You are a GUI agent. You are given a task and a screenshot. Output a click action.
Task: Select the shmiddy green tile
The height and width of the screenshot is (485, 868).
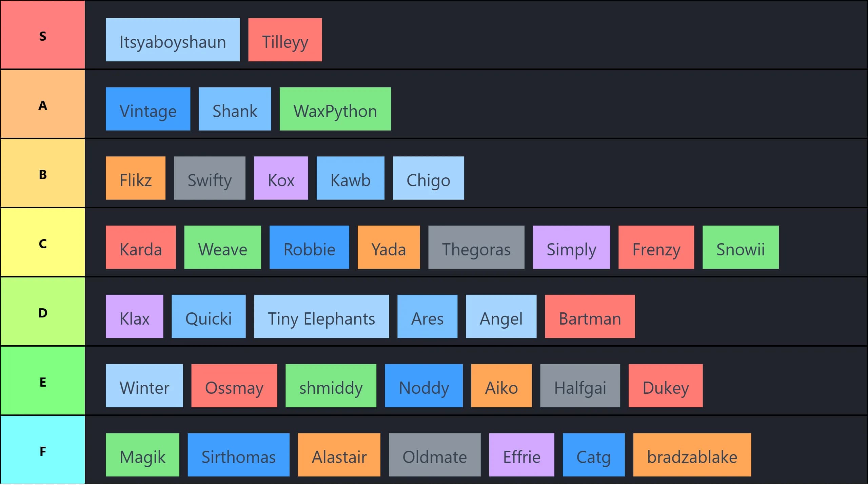tap(331, 386)
